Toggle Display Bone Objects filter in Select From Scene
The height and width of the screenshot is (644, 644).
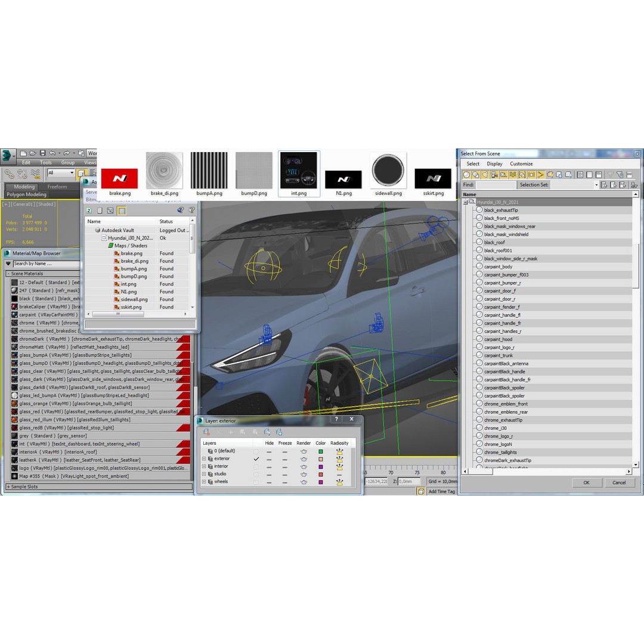tap(541, 175)
